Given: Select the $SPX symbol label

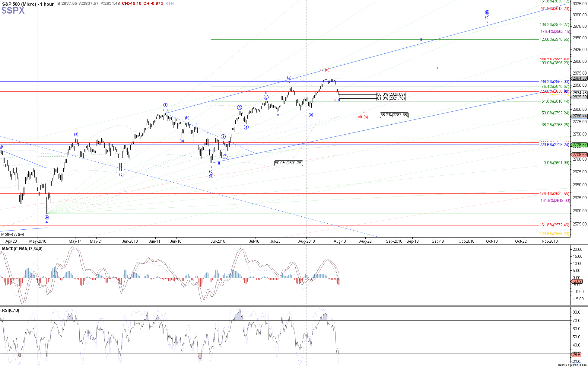Looking at the screenshot, I should [x=13, y=11].
